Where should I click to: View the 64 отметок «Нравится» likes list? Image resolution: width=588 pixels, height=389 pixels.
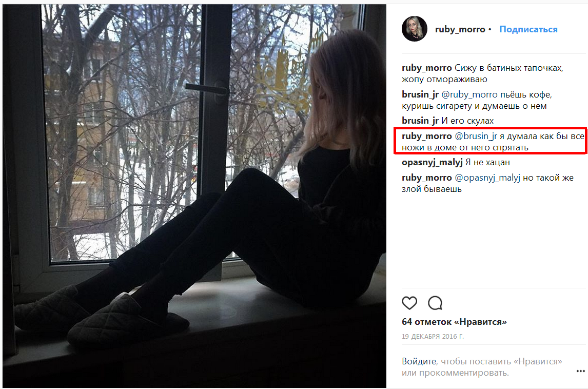454,322
